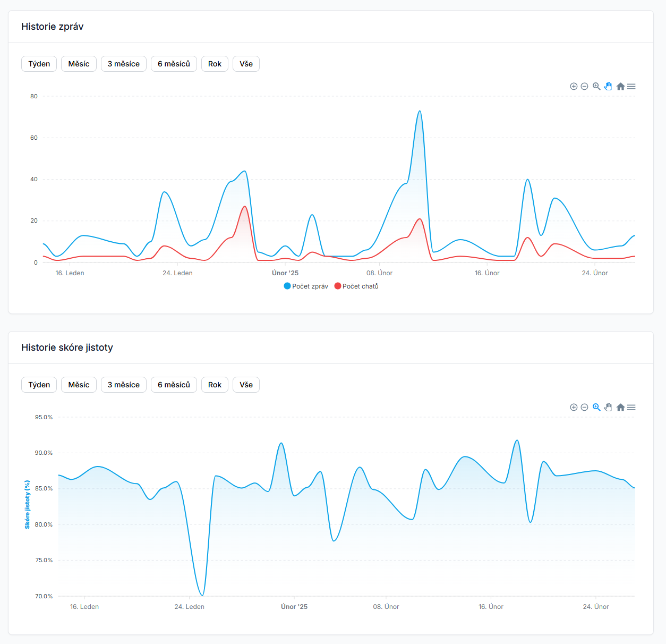Click zoom out icon on message history chart
Screen dimensions: 666x644
tap(584, 87)
